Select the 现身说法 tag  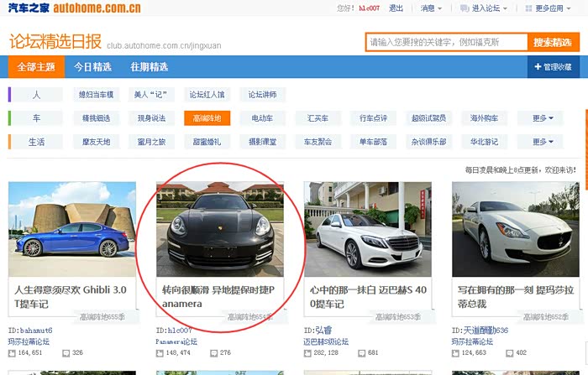pyautogui.click(x=151, y=118)
